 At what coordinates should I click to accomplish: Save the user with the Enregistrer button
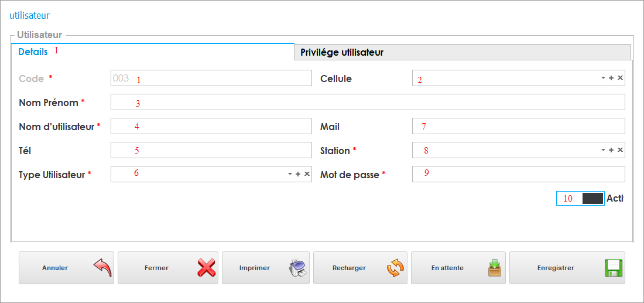click(567, 268)
